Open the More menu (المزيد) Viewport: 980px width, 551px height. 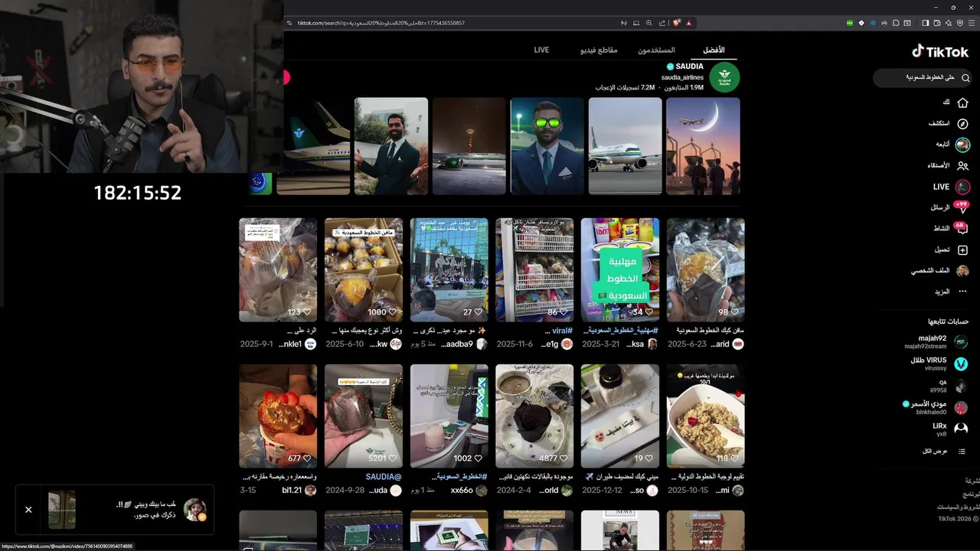tap(952, 292)
